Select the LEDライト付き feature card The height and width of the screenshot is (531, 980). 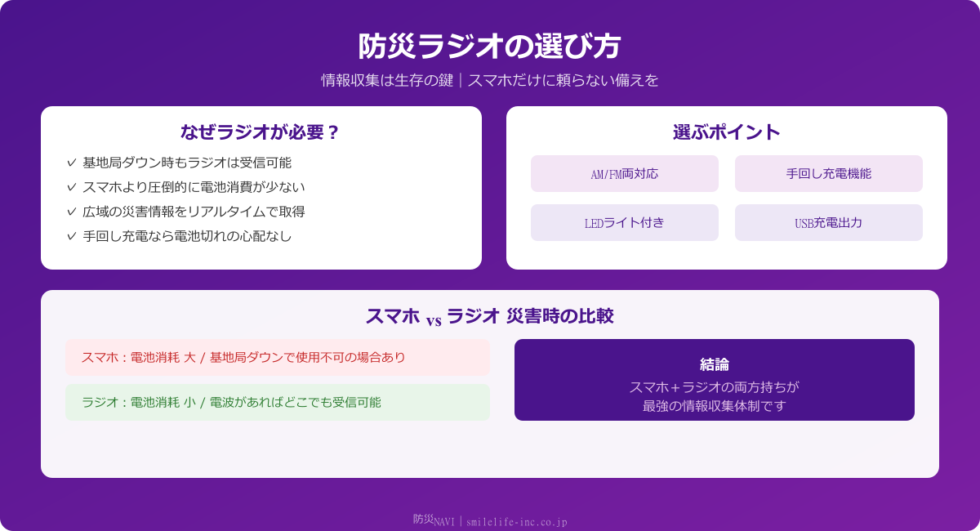point(625,222)
